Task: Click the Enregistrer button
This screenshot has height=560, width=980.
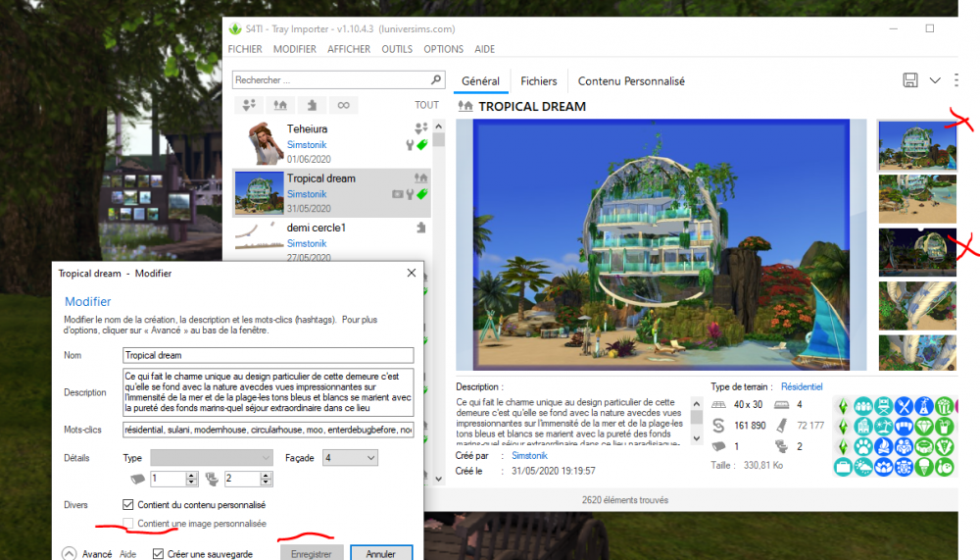Action: click(312, 553)
